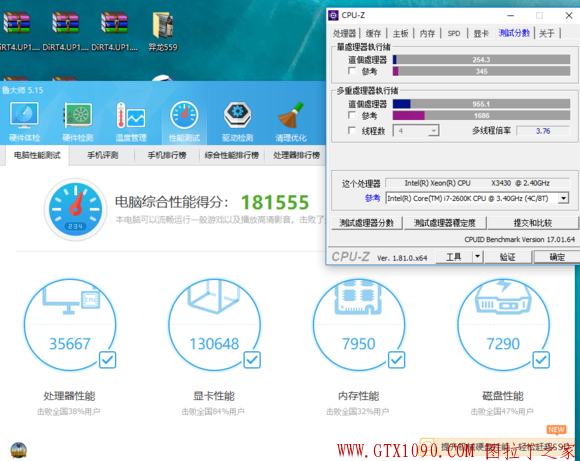
Task: Open 综合性能排行榜 ranking tab
Action: click(x=232, y=155)
